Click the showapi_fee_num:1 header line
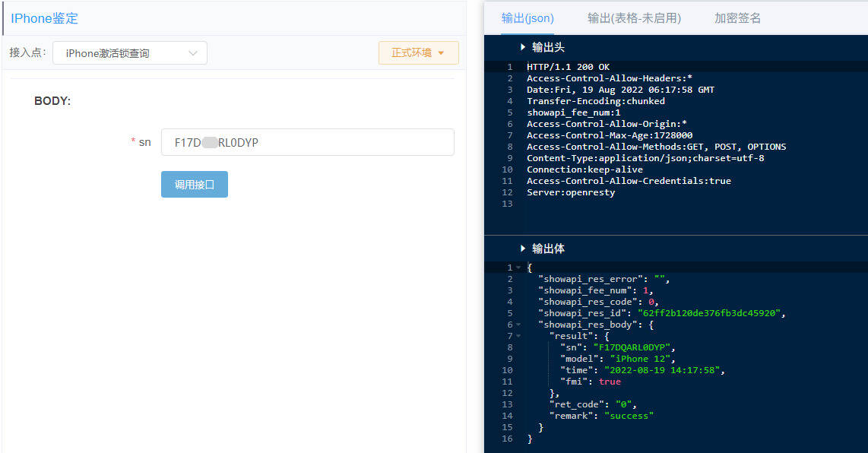This screenshot has width=868, height=453. (x=574, y=112)
